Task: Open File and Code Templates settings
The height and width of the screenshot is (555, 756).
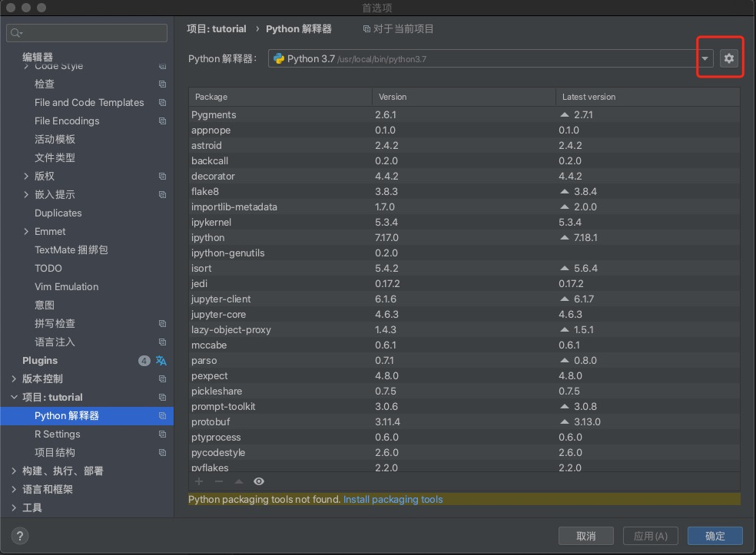Action: (x=89, y=103)
